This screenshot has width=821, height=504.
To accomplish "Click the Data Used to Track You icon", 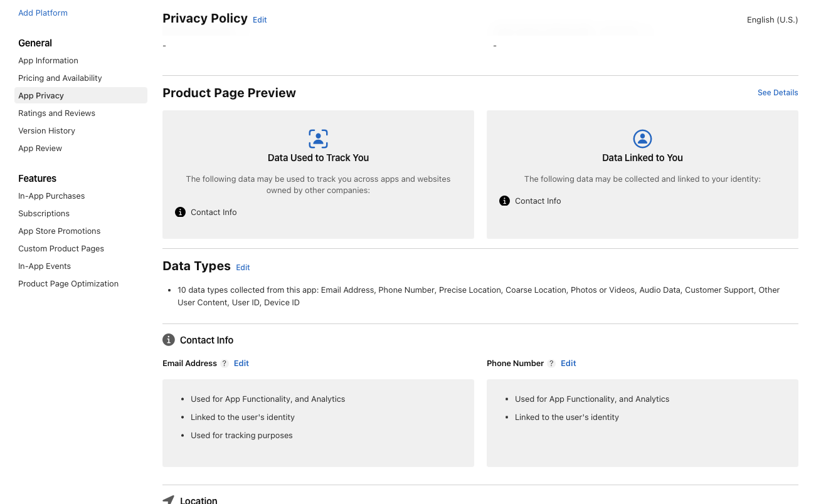I will (318, 139).
